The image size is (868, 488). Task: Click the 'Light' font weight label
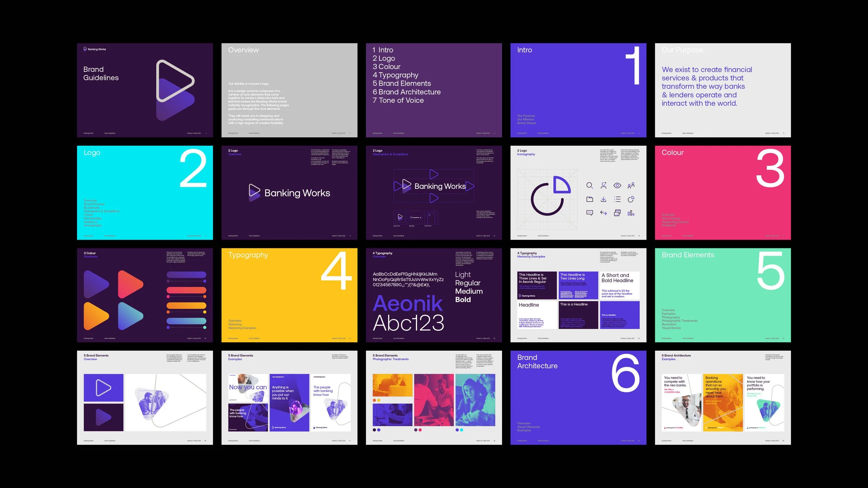(x=463, y=275)
